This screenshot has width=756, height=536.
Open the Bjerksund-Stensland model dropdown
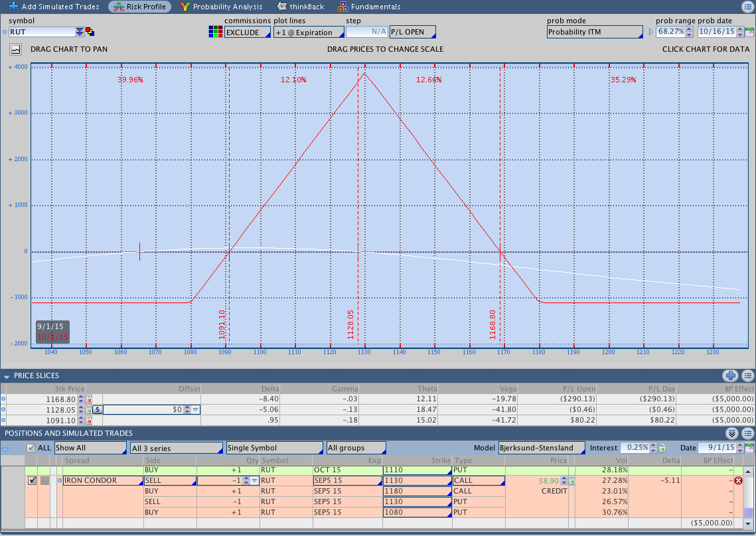542,448
